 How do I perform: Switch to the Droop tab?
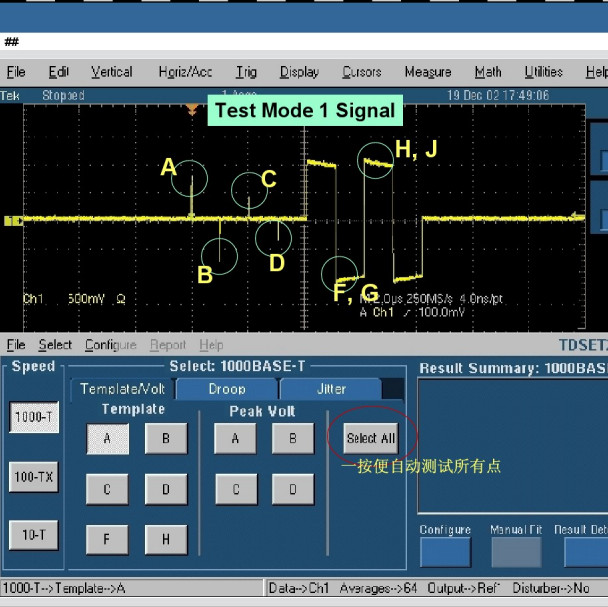[x=227, y=389]
